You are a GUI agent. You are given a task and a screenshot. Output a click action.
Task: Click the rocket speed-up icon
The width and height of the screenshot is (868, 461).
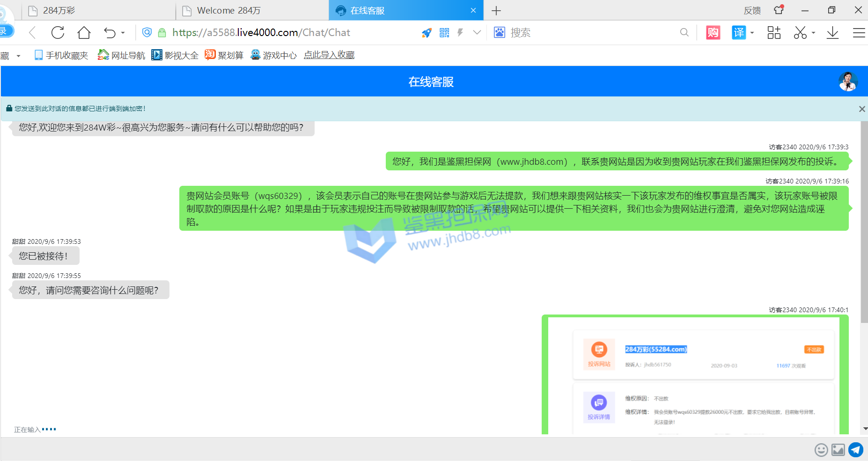pos(427,33)
